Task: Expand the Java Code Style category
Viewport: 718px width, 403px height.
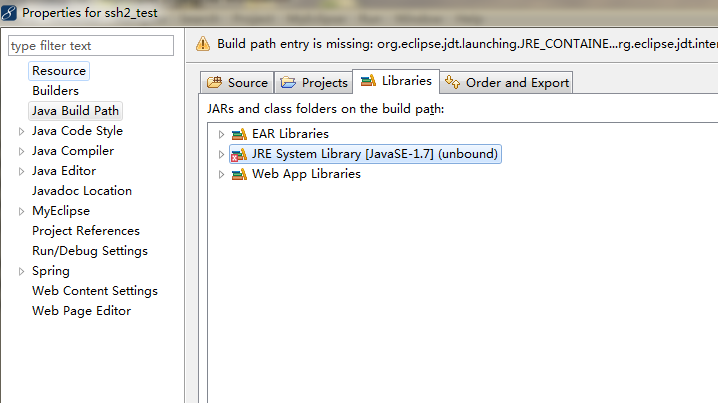Action: (21, 131)
